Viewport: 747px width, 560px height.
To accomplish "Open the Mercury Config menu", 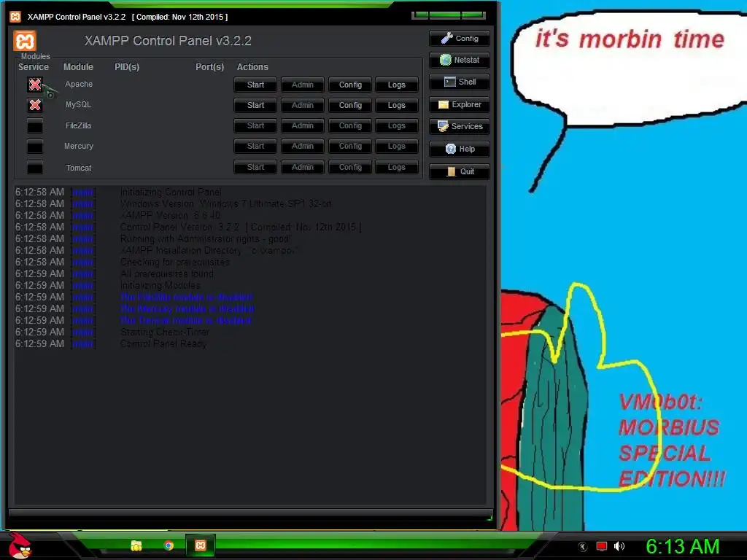I will tap(350, 146).
